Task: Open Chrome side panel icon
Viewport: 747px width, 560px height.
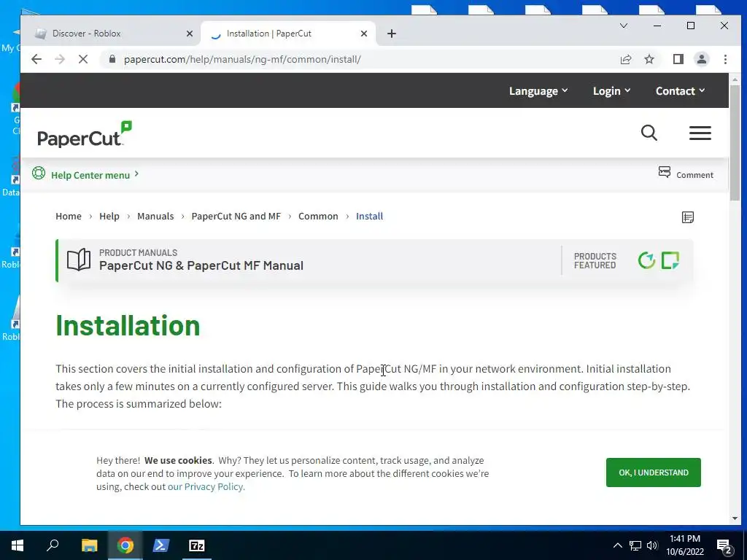Action: (678, 59)
